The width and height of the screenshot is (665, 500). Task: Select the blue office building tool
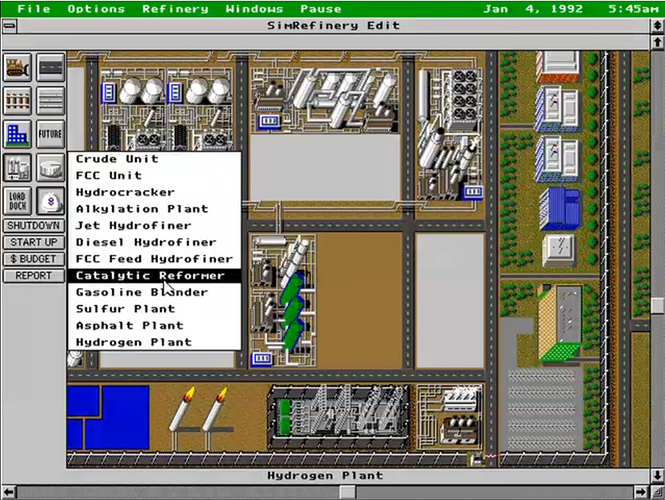tap(17, 134)
